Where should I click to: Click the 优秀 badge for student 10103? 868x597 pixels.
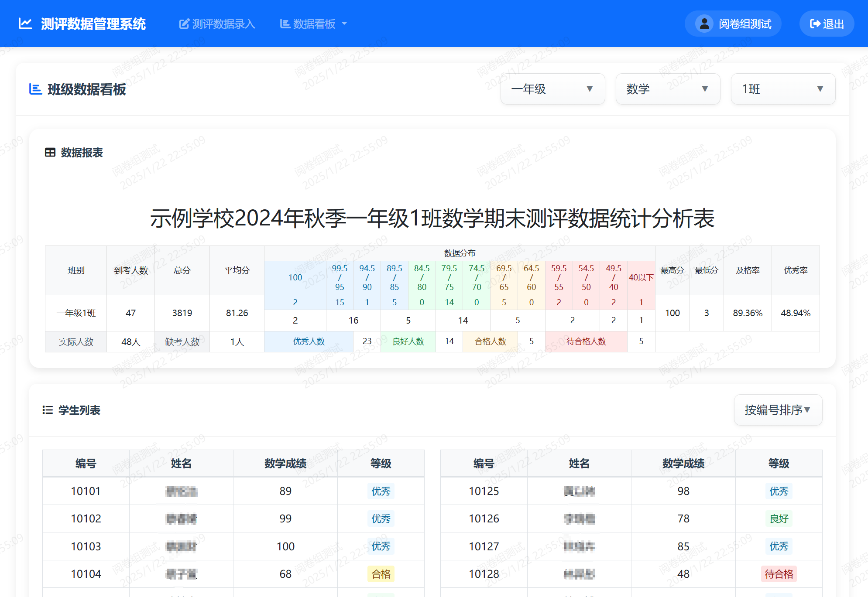[381, 546]
